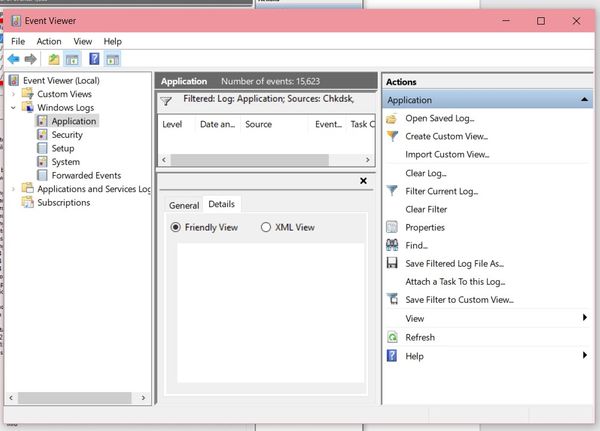The width and height of the screenshot is (600, 431).
Task: Open the Help submenu arrow in Actions
Action: pos(584,355)
